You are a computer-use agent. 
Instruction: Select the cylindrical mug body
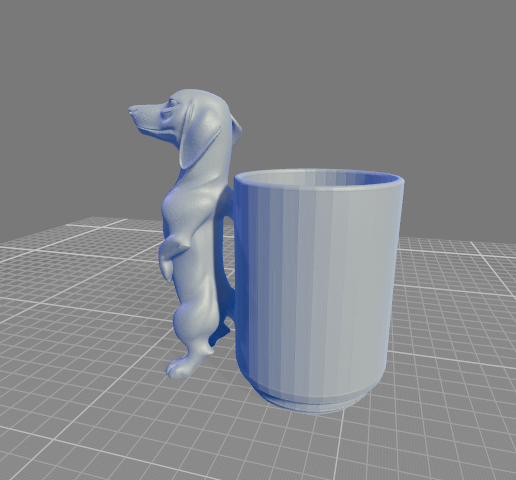(318, 292)
